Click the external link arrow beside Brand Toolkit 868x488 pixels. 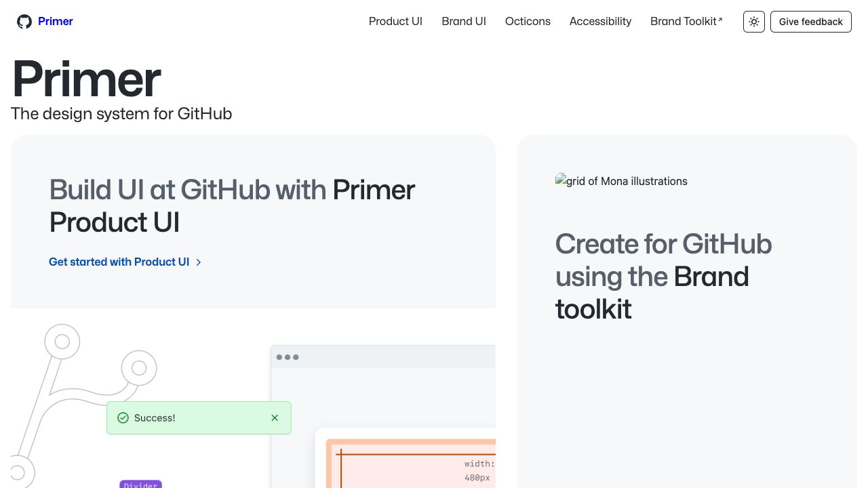(x=720, y=19)
